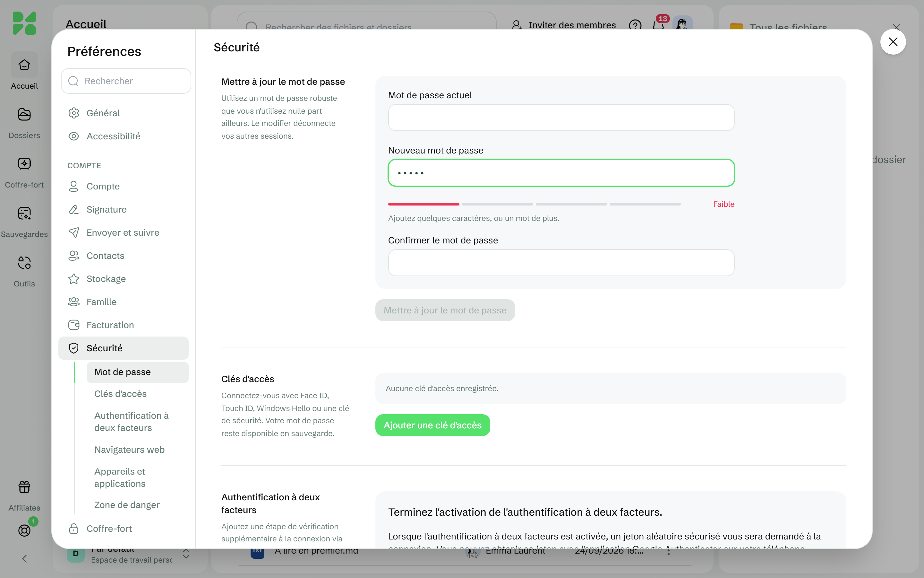Open Signature settings
The height and width of the screenshot is (578, 924).
click(123, 209)
